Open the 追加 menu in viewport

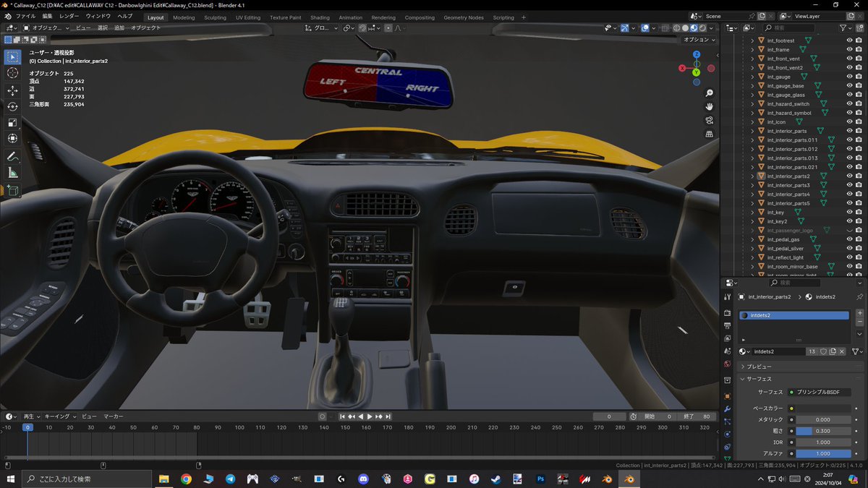[119, 27]
